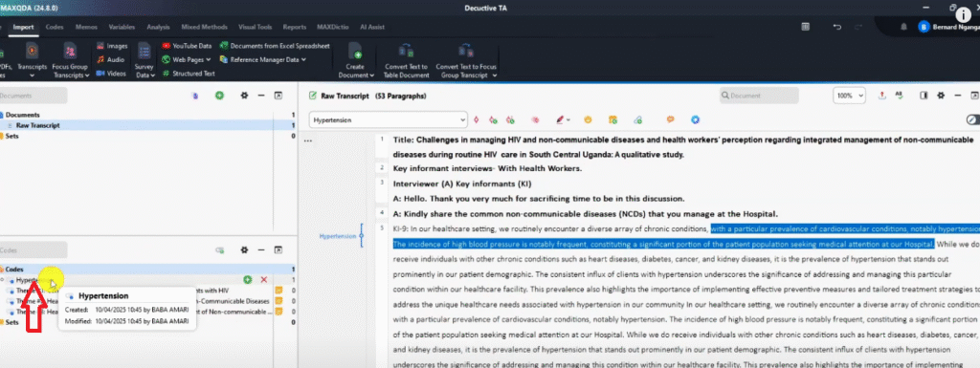Open Codes panel settings gear
The height and width of the screenshot is (368, 980).
tap(244, 249)
